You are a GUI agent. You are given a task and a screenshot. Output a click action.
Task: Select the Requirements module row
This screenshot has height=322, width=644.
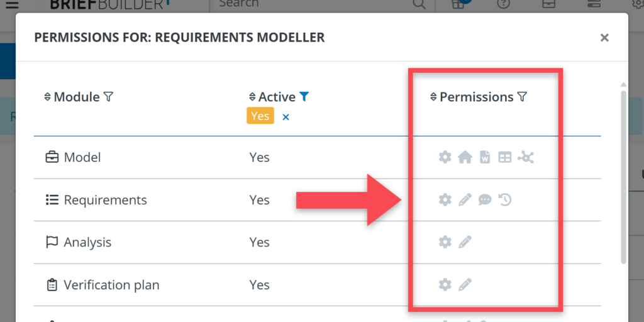(105, 200)
